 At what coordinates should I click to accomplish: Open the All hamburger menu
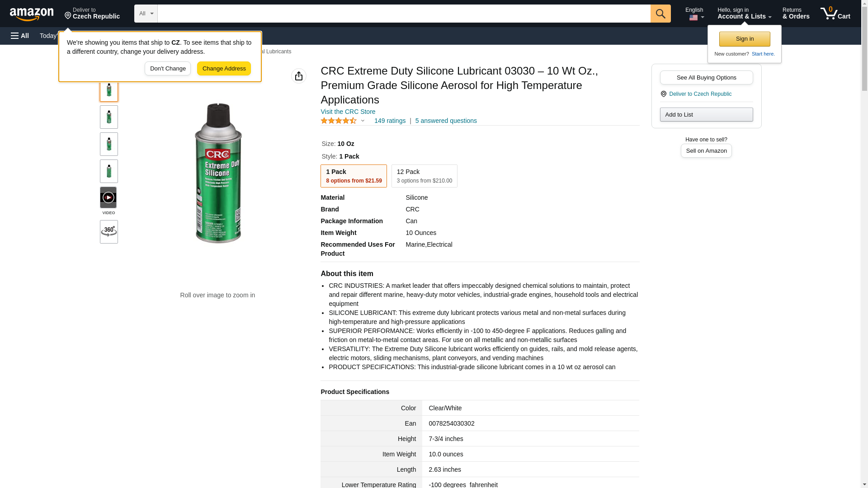(x=20, y=36)
